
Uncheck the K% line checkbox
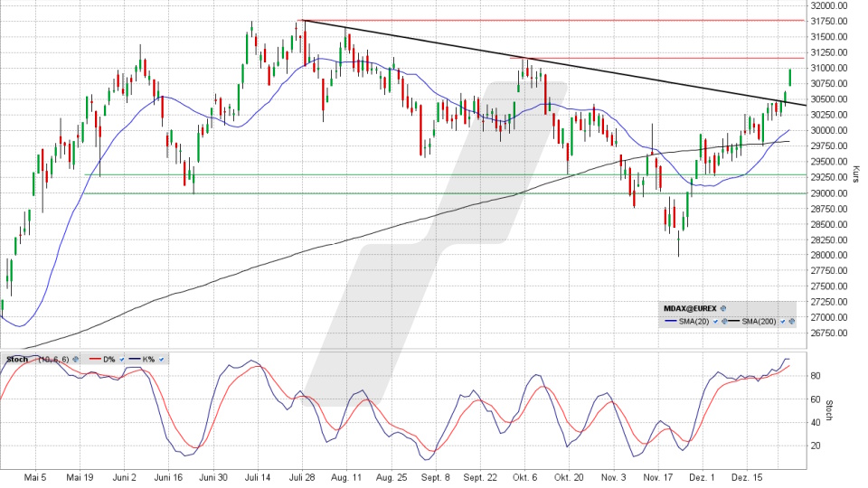pyautogui.click(x=161, y=359)
